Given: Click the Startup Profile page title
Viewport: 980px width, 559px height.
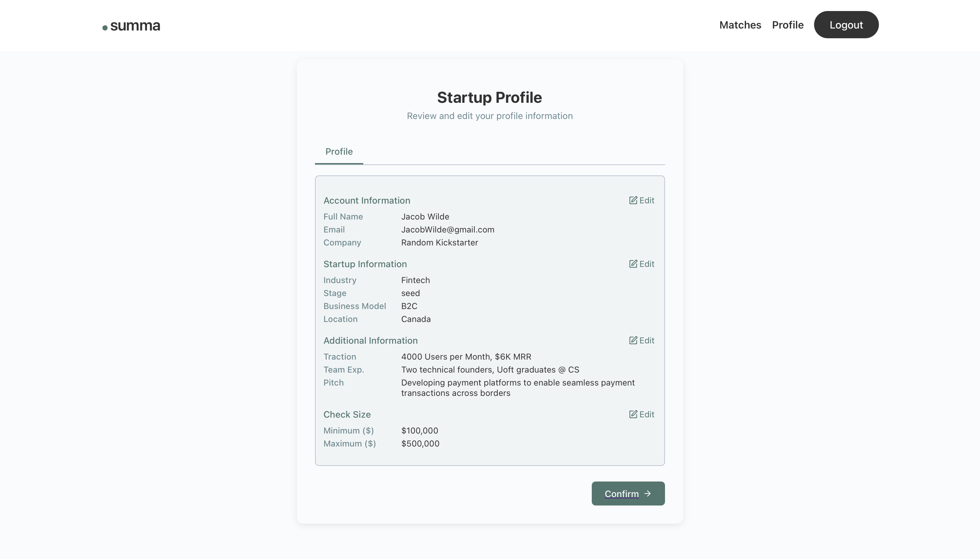Looking at the screenshot, I should pos(489,98).
